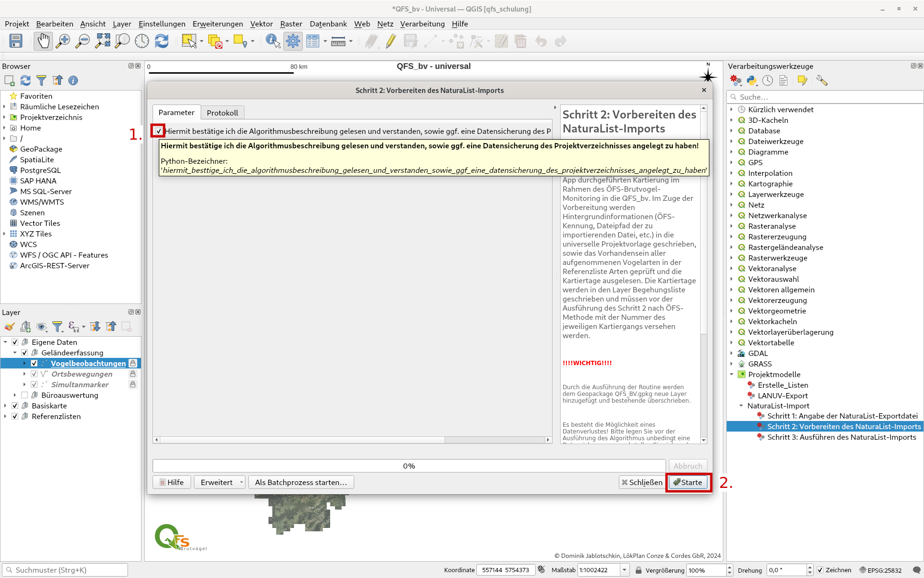Screen dimensions: 924x578
Task: Expand Kürzlich verwendet group
Action: [x=731, y=109]
